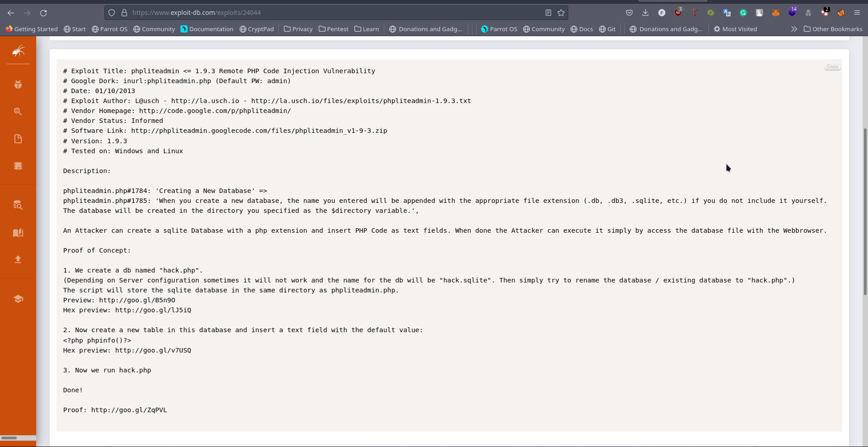Click the 'Google Dork: inurl:phpliteadmin.php' line

point(177,81)
